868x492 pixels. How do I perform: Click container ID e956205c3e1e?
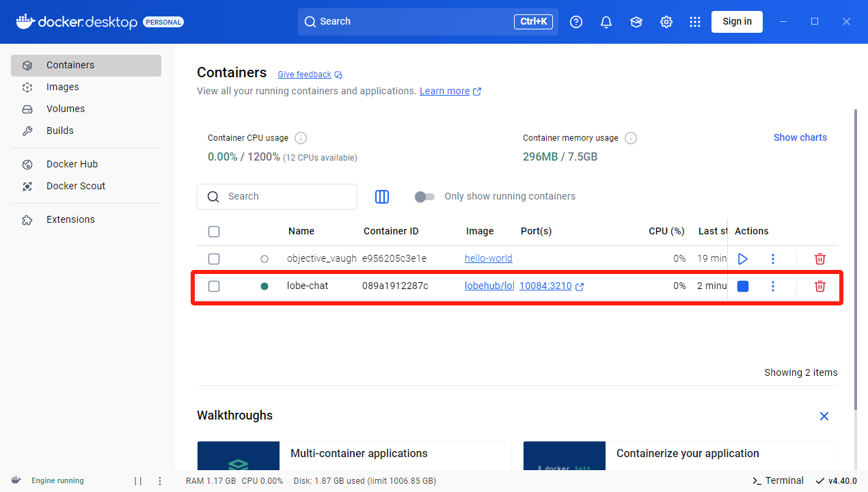pyautogui.click(x=394, y=259)
